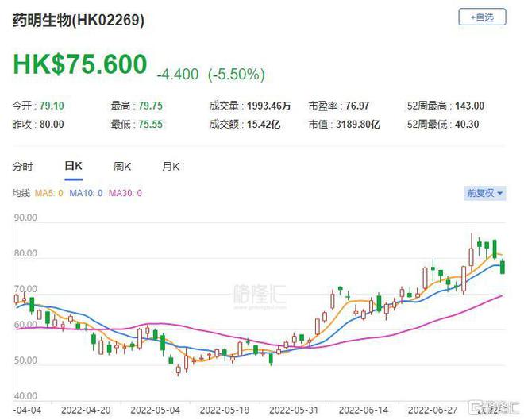Switch to the 分时 chart tab
Viewport: 524px width, 420px height.
coord(23,167)
